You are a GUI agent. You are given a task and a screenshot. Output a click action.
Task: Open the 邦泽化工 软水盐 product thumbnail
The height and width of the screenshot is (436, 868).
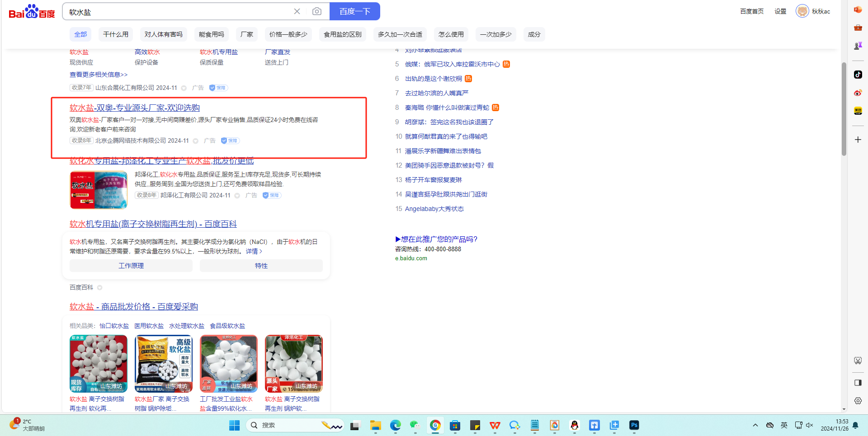pyautogui.click(x=99, y=190)
